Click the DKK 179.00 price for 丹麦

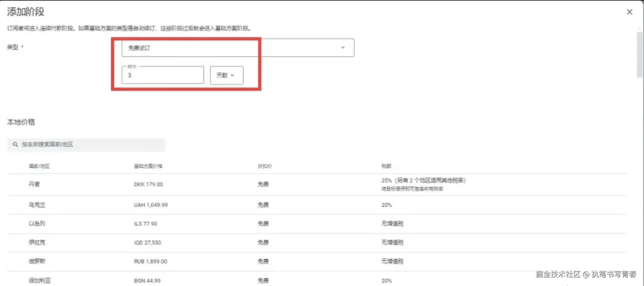[148, 184]
